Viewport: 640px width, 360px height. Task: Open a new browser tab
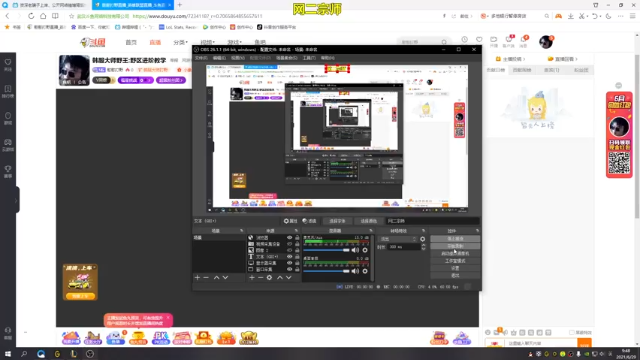(x=180, y=5)
